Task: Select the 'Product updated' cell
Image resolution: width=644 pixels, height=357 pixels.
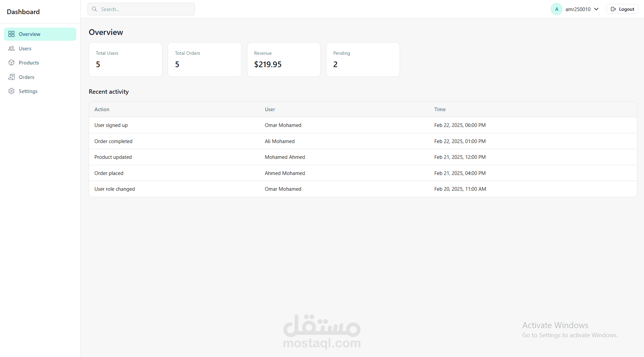Action: tap(113, 157)
